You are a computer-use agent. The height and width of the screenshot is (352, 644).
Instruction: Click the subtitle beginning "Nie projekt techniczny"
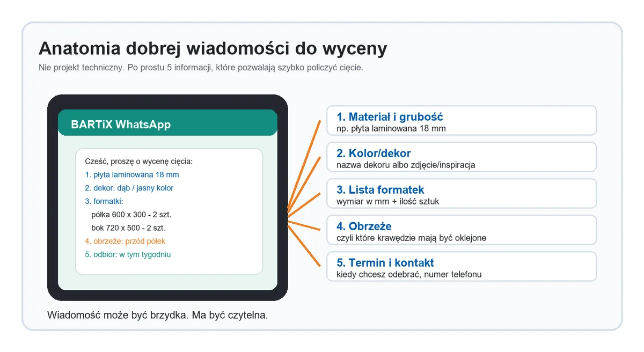click(x=201, y=68)
